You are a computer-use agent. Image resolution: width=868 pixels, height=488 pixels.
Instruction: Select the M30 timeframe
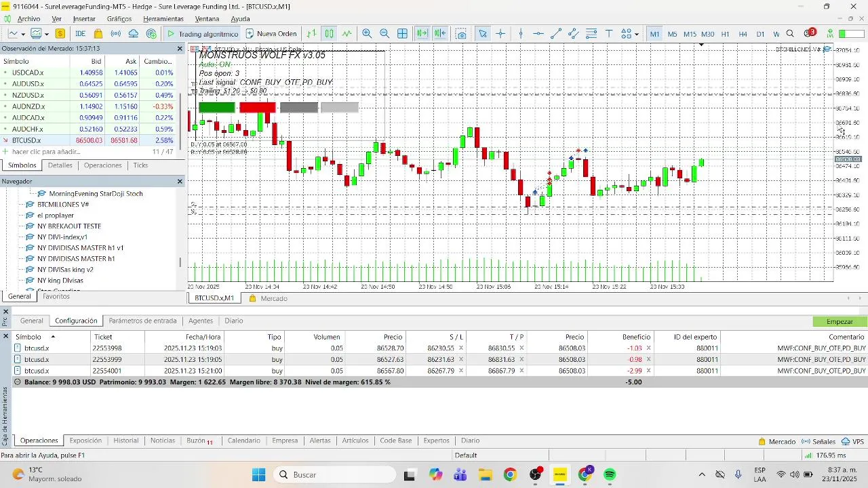click(x=707, y=33)
